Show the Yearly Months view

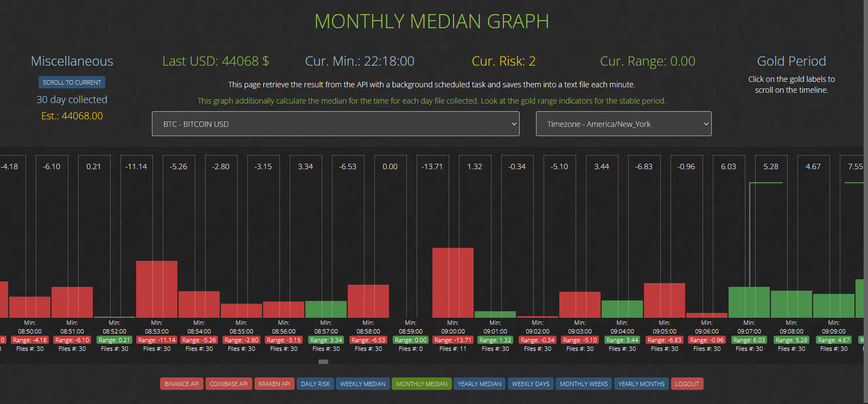pos(641,384)
